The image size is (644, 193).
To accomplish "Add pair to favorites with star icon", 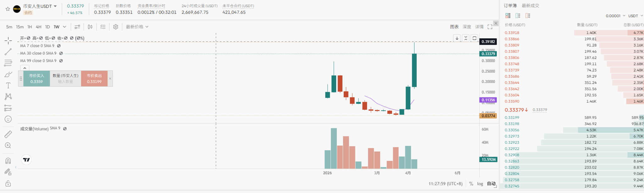I will [x=8, y=9].
